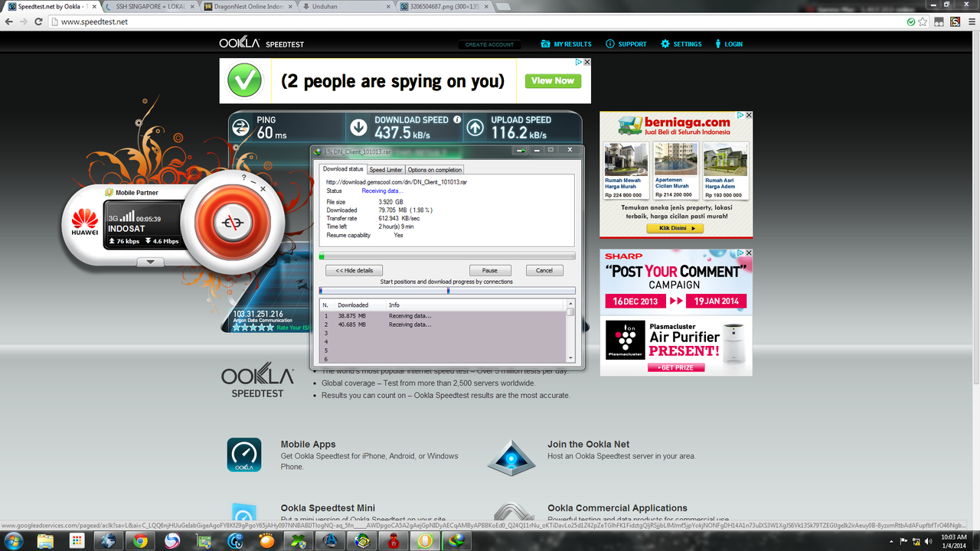Click the Mobile Apps icon
Screen dimensions: 980x551
click(244, 455)
